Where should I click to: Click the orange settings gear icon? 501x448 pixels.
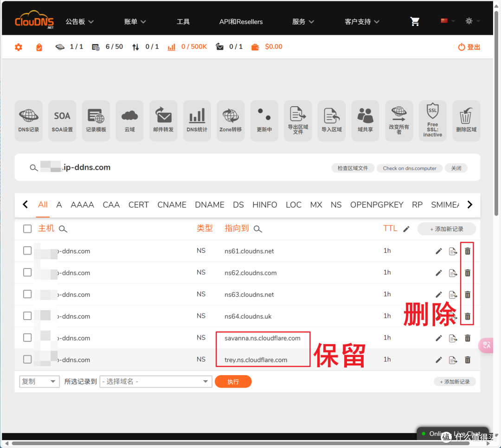coord(19,47)
